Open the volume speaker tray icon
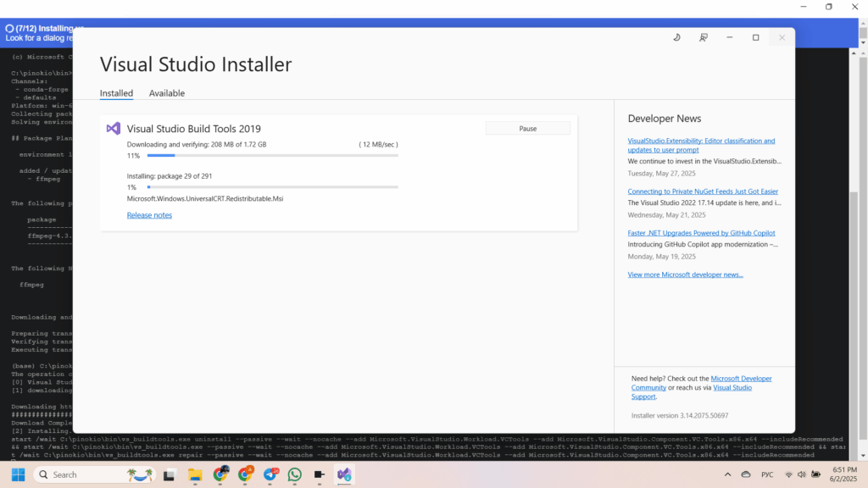 801,474
